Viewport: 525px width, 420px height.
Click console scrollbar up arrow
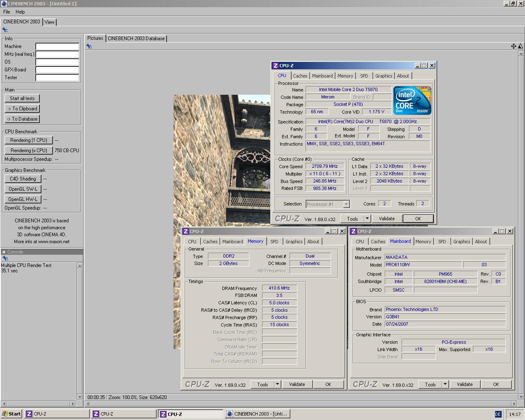80,266
